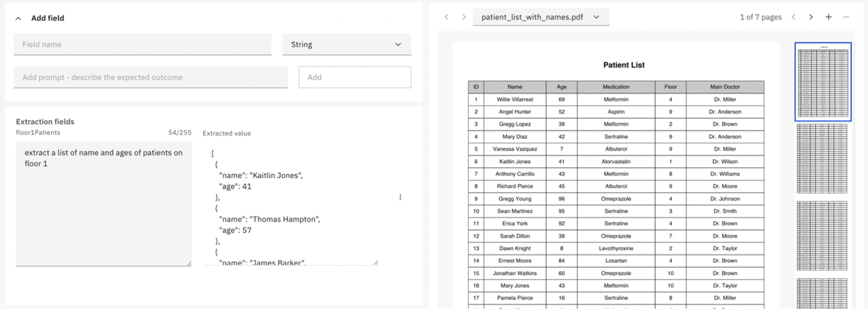Select the second page thumbnail

[822, 158]
